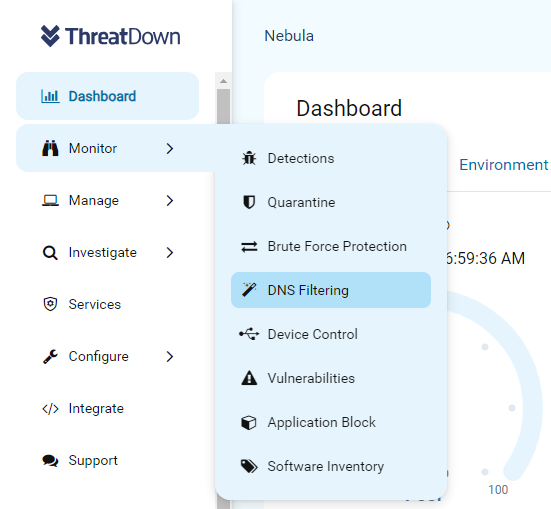
Task: Open Quarantine from Monitor submenu
Action: pos(331,202)
